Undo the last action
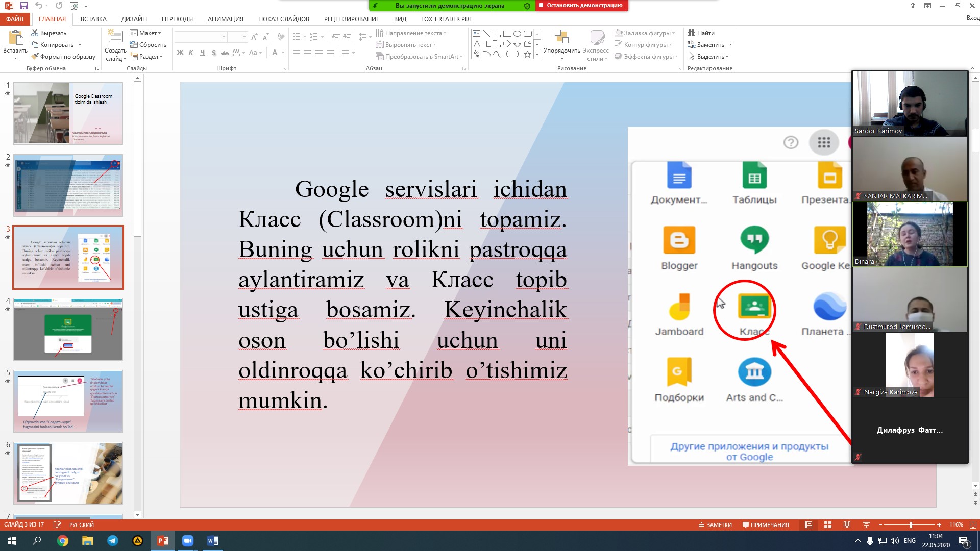 click(x=39, y=6)
